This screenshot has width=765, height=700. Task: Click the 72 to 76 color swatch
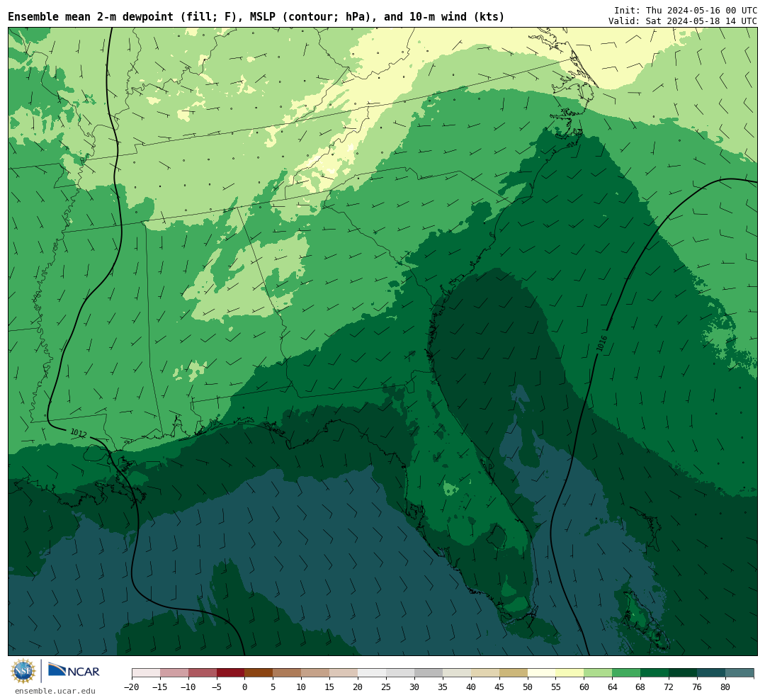684,673
